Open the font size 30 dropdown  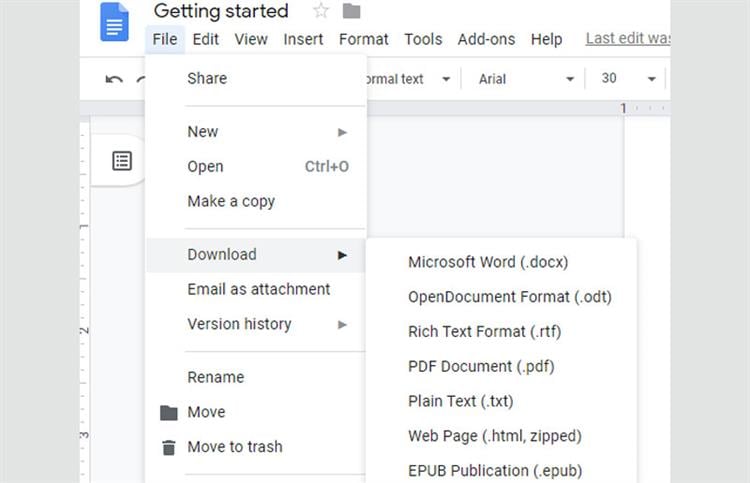coord(627,78)
